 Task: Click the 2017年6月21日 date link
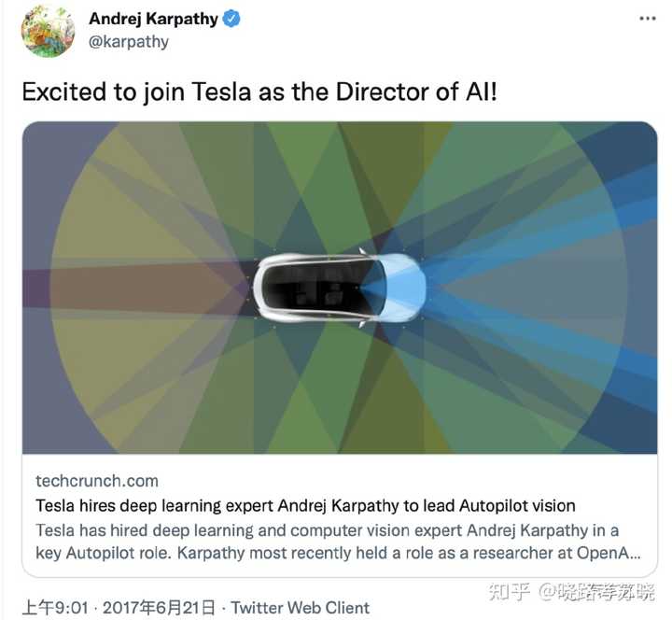point(159,608)
